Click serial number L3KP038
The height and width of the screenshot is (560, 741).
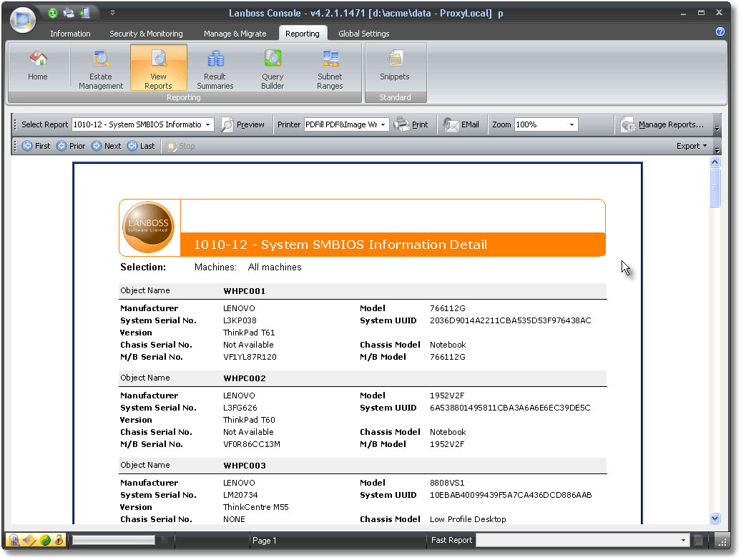240,320
